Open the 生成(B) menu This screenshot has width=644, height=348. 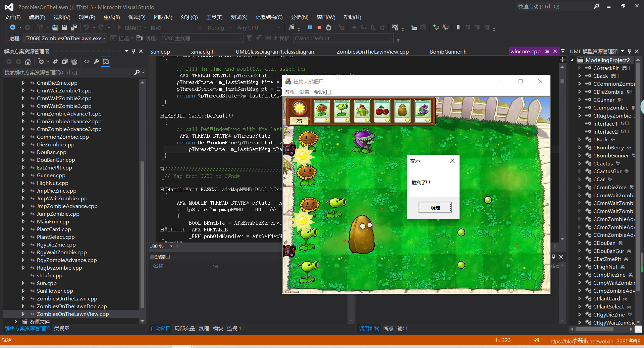[x=112, y=17]
